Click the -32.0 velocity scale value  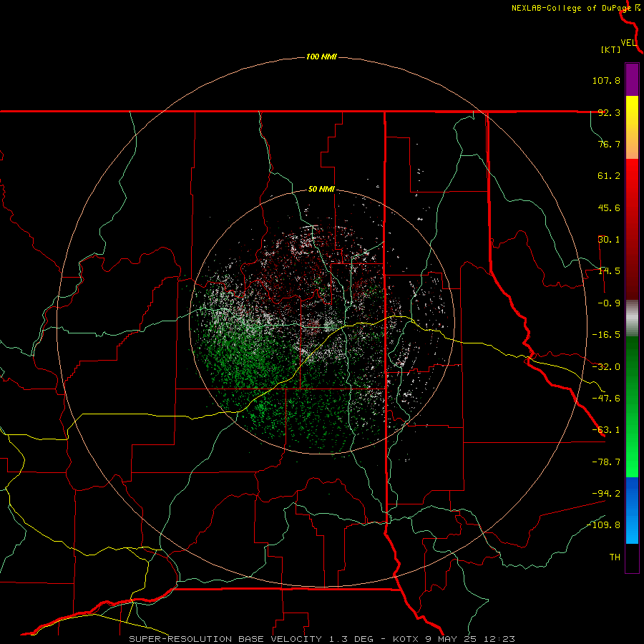click(606, 367)
